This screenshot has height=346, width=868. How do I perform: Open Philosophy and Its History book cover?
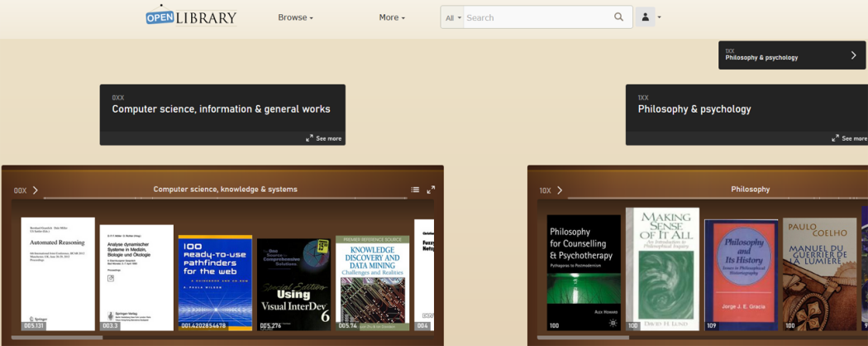[x=742, y=275]
